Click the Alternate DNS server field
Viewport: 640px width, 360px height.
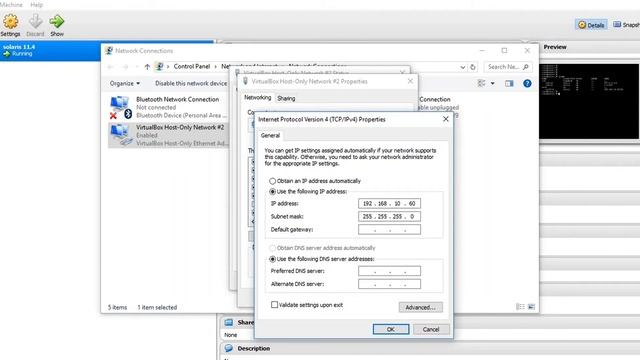(x=389, y=284)
